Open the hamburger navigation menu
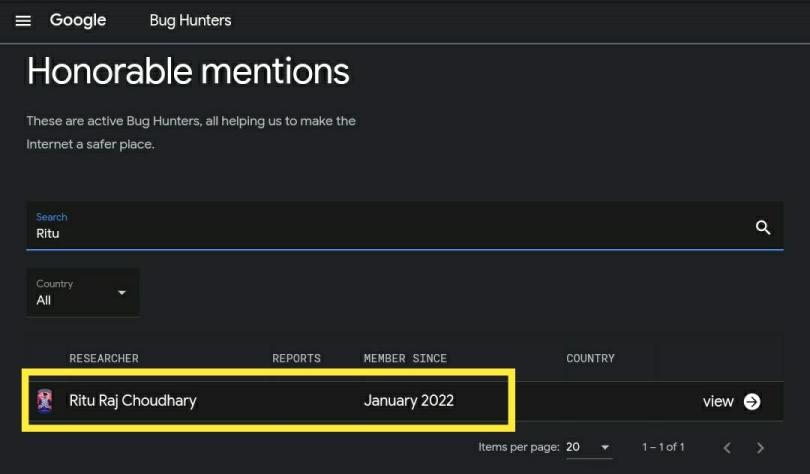 (23, 21)
